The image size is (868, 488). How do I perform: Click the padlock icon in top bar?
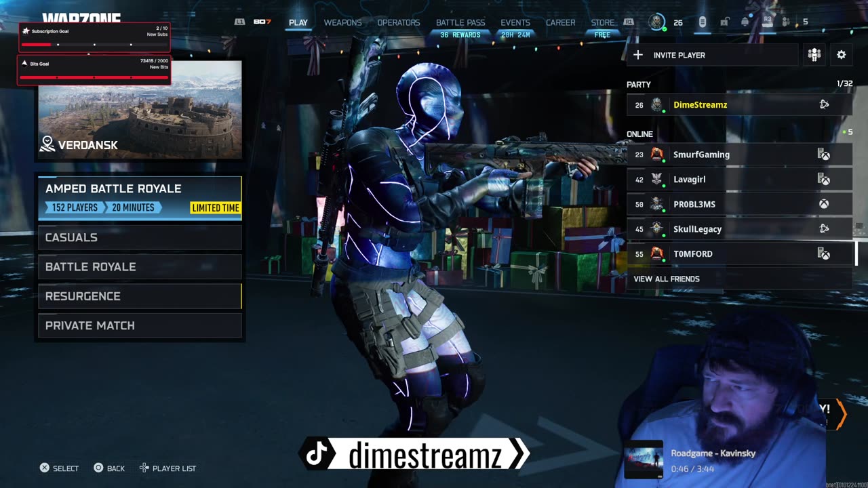pos(724,22)
